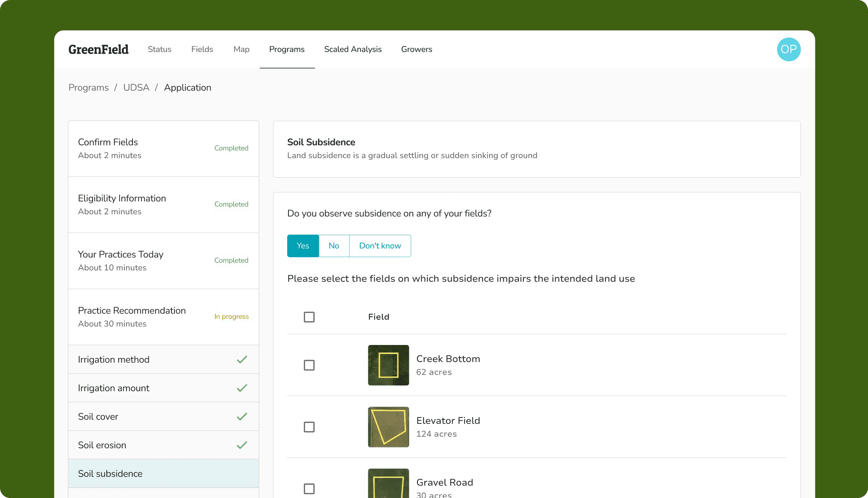The height and width of the screenshot is (498, 868).
Task: Toggle the select-all fields checkbox
Action: (x=309, y=317)
